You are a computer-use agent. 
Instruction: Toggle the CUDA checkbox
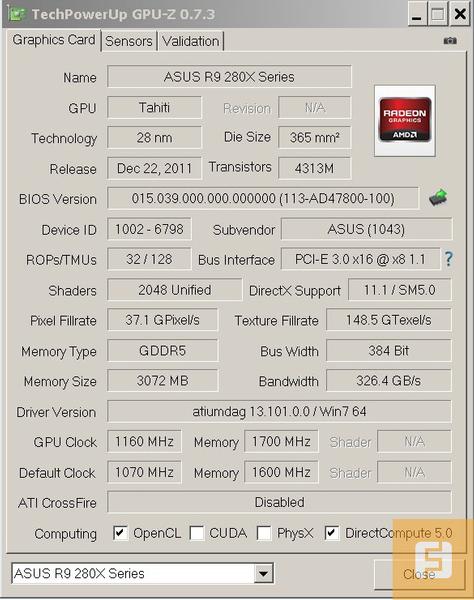[197, 533]
